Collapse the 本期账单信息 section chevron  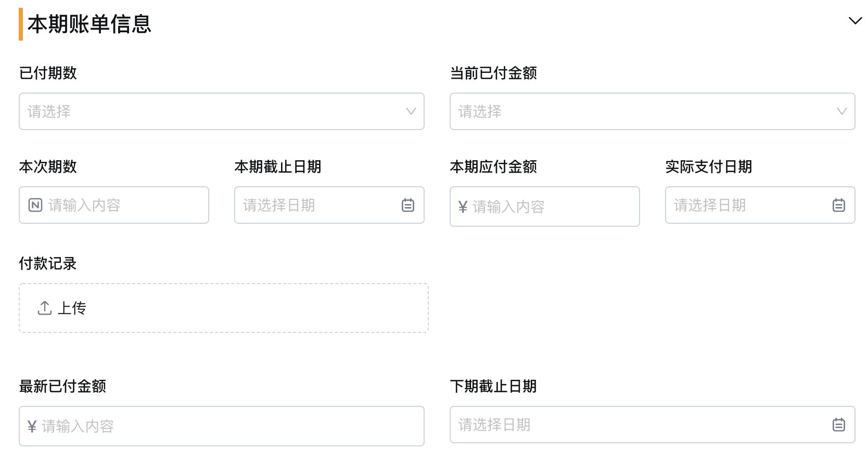[x=855, y=21]
